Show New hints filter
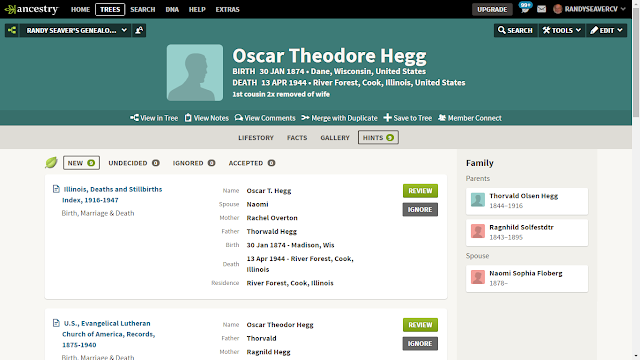This screenshot has width=640, height=360. tap(81, 163)
